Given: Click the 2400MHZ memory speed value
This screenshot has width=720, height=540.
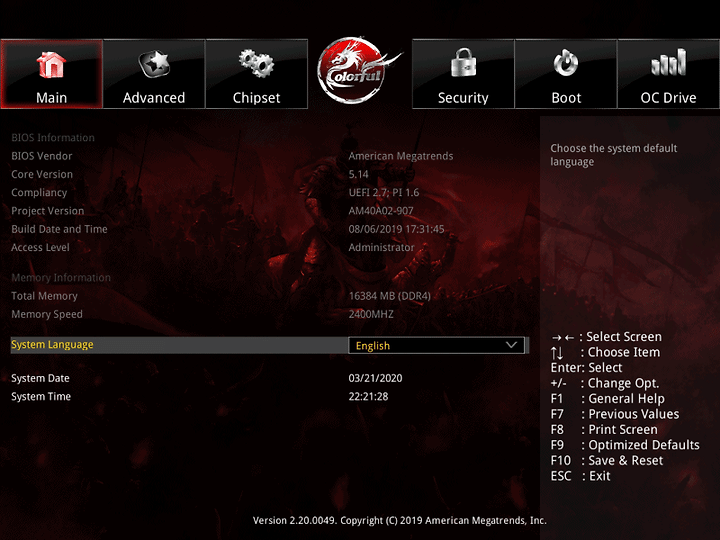Looking at the screenshot, I should pos(371,315).
